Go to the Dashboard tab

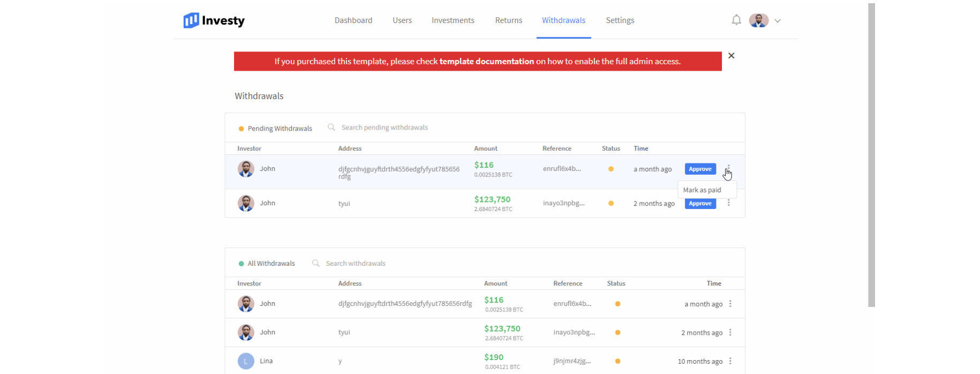click(353, 20)
